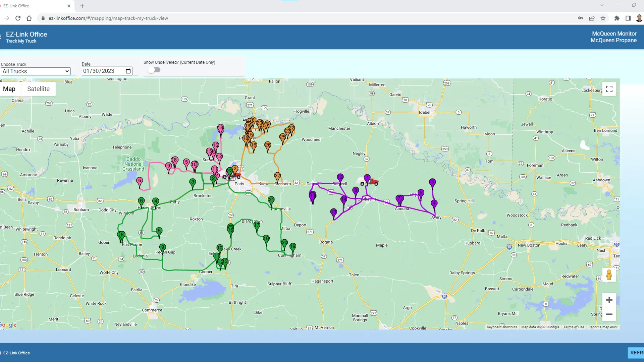
Task: Select the Map tab
Action: click(9, 88)
